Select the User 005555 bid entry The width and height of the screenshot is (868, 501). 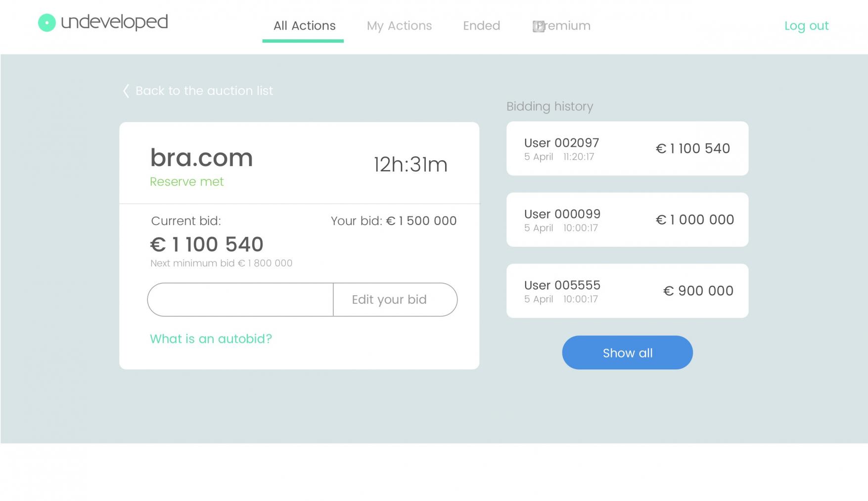[627, 291]
